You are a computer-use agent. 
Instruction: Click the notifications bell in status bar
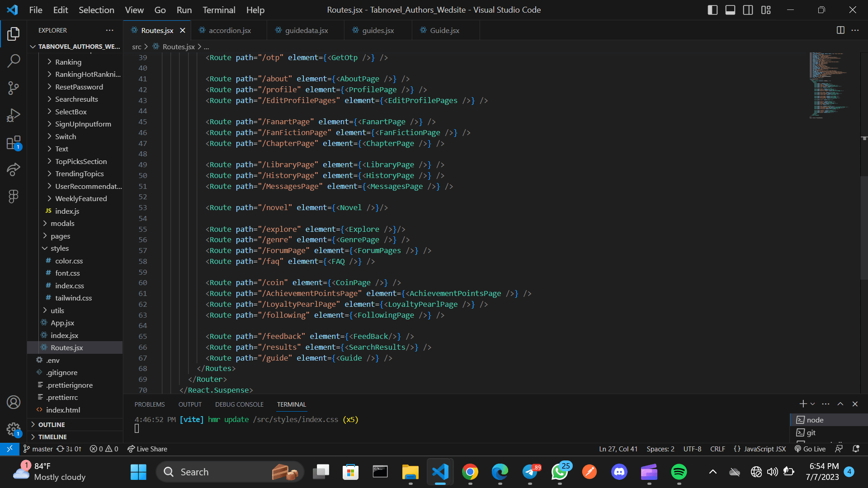856,449
